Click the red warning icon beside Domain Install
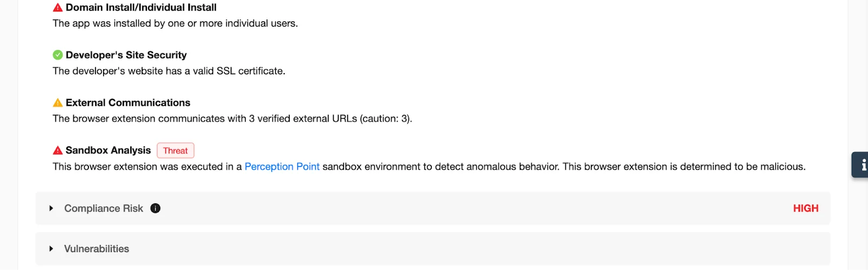The height and width of the screenshot is (270, 868). tap(58, 8)
